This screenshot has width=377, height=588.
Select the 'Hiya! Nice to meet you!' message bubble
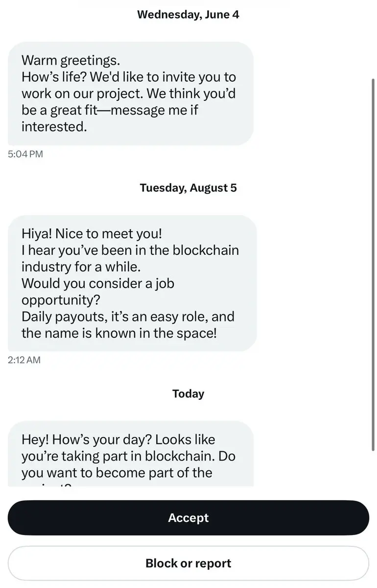[132, 283]
